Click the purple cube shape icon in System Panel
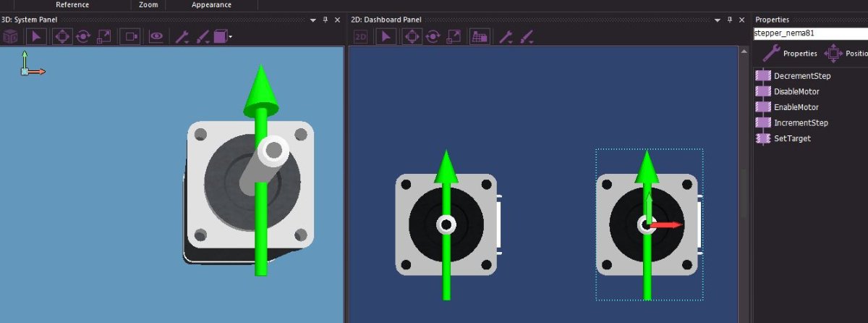868x323 pixels. [221, 36]
